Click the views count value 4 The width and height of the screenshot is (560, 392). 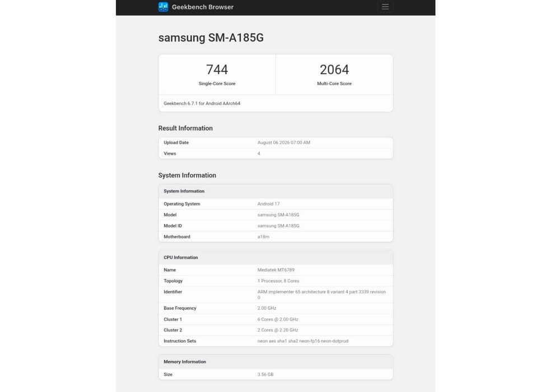[259, 153]
